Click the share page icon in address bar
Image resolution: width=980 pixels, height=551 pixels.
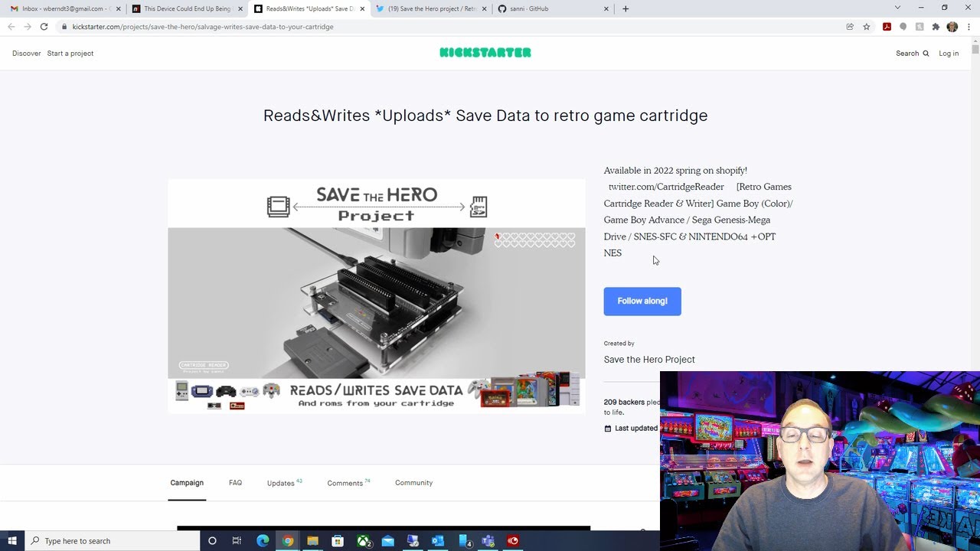click(850, 27)
